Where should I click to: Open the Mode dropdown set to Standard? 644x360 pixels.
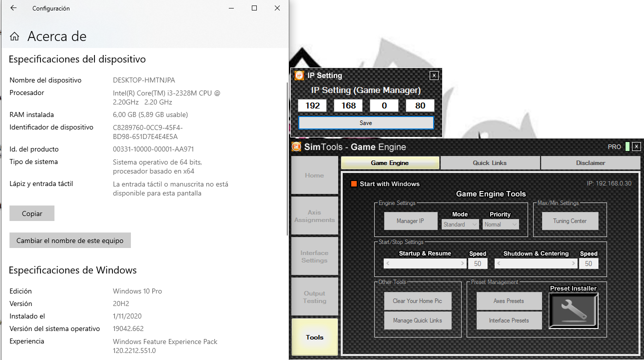click(x=460, y=224)
